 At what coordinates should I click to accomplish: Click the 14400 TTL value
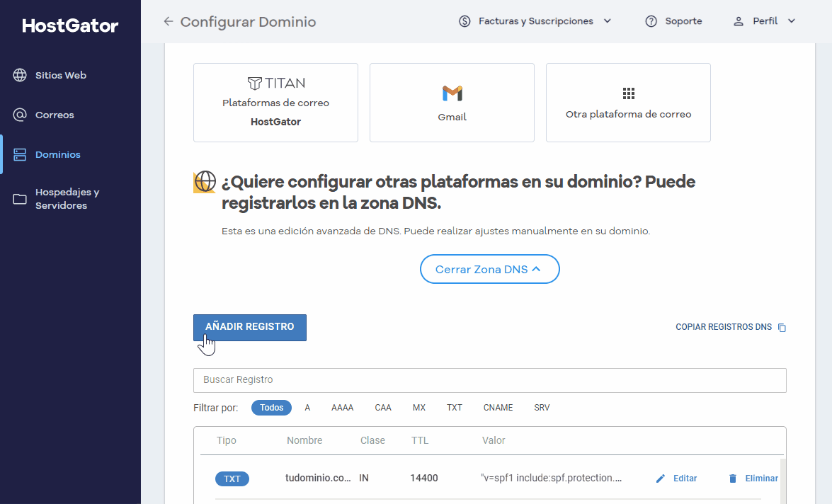click(424, 478)
